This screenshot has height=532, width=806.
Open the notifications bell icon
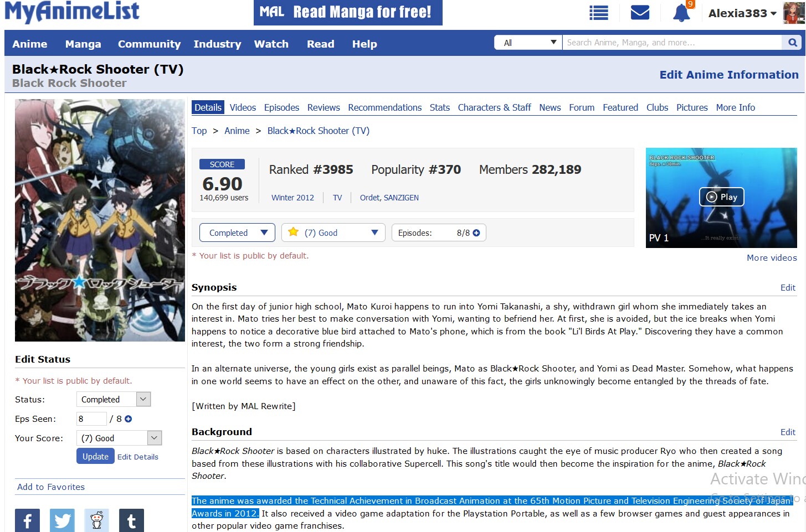(x=681, y=13)
